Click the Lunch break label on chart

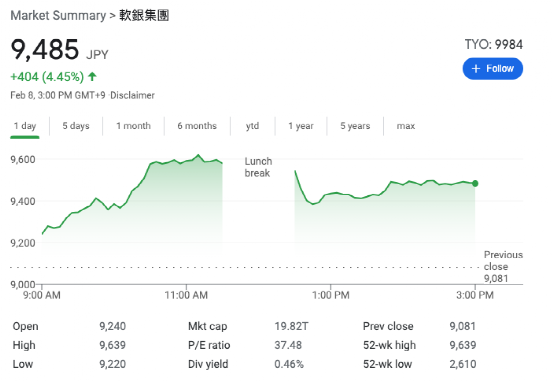point(258,167)
